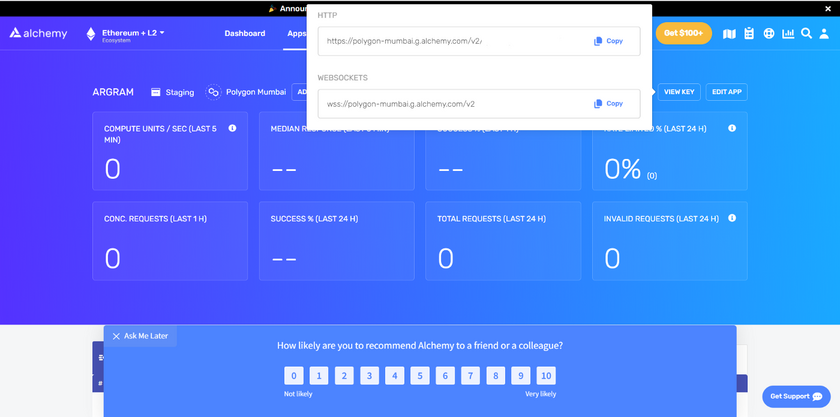The width and height of the screenshot is (840, 417).
Task: Click Compute Units / Sec info icon
Action: [232, 129]
